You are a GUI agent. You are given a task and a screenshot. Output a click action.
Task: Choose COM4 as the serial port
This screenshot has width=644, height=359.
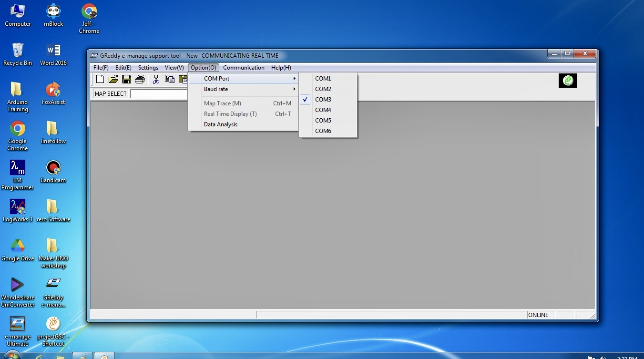pos(328,110)
